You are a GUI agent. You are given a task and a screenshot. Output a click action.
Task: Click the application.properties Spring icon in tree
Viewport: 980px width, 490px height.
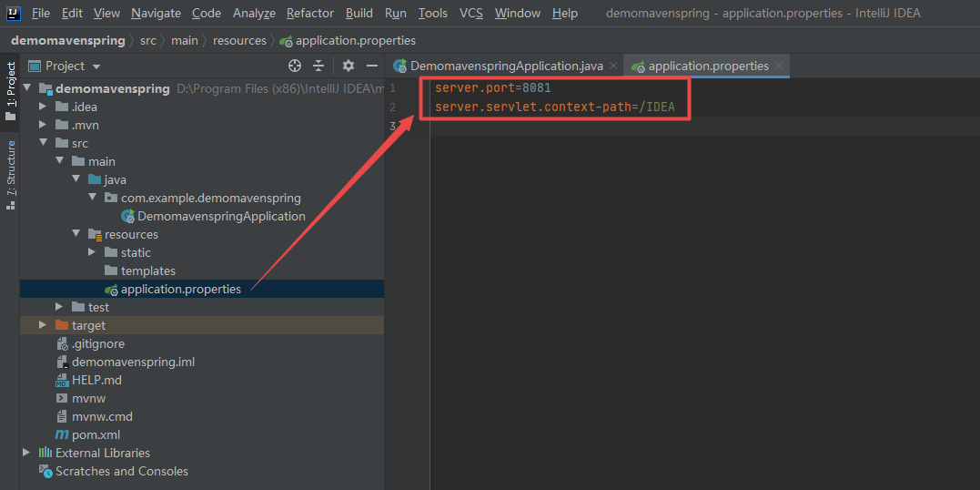coord(111,289)
